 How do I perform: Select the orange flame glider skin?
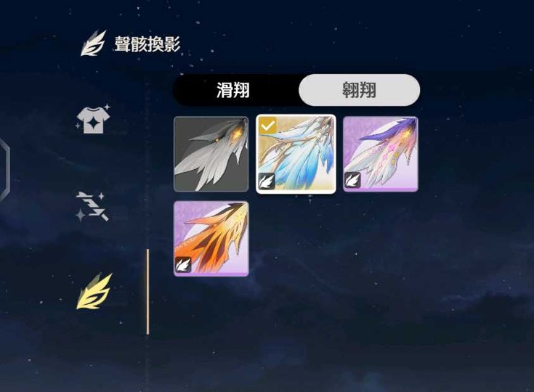tap(211, 239)
